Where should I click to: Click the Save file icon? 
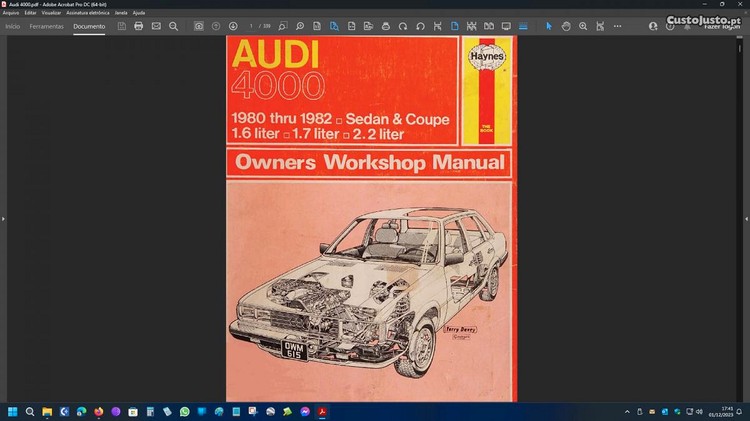[x=122, y=26]
